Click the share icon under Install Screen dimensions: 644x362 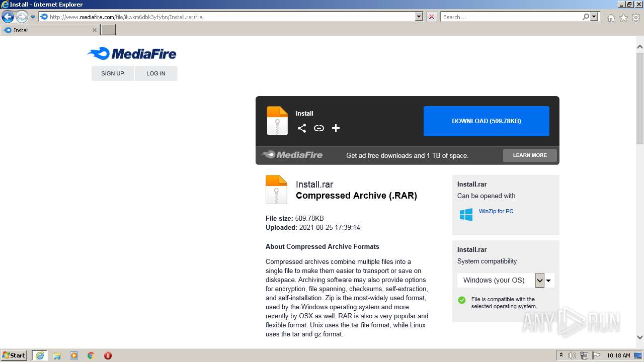(302, 128)
